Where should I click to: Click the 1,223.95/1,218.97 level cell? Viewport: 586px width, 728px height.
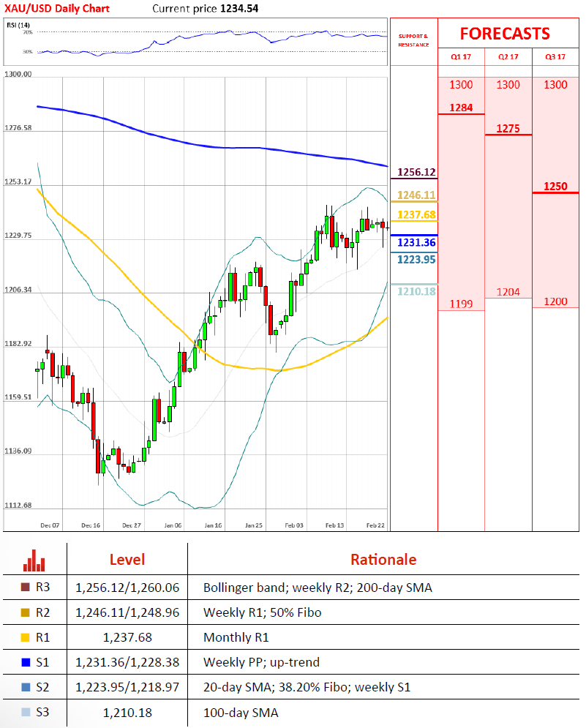127,688
